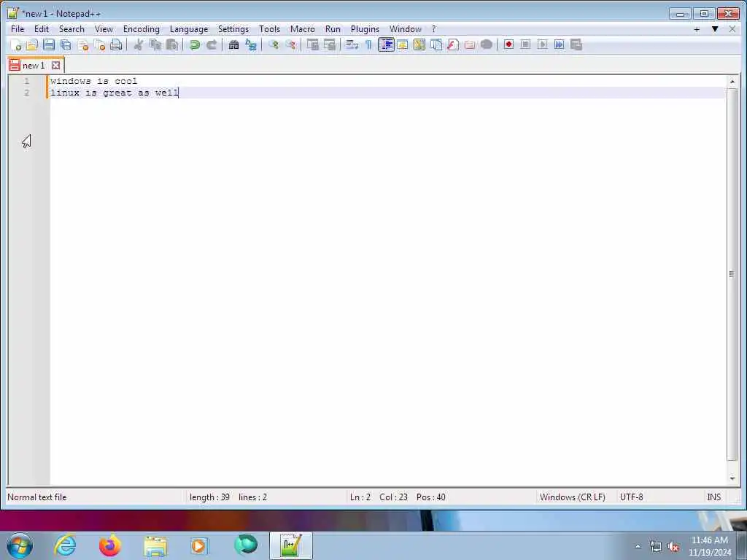Open the Search menu

pos(71,29)
